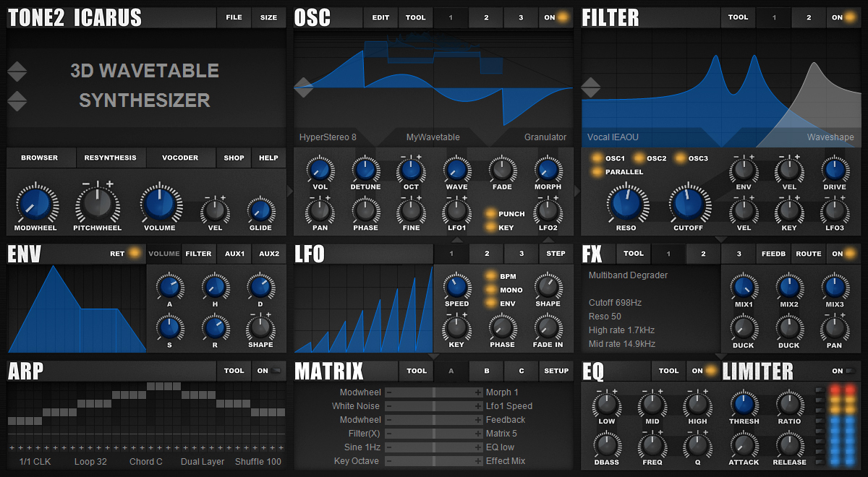
Task: Toggle the FILTER ON switch
Action: pyautogui.click(x=843, y=17)
